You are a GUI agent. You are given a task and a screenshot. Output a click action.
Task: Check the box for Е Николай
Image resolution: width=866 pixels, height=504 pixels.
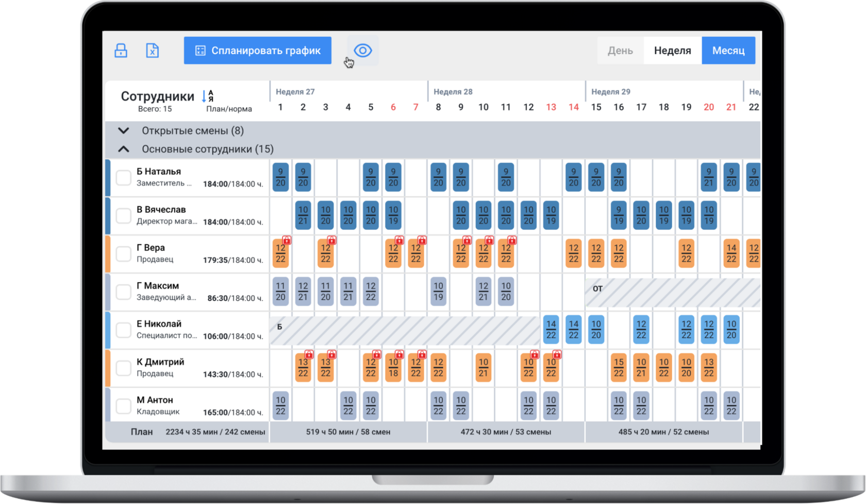[123, 330]
